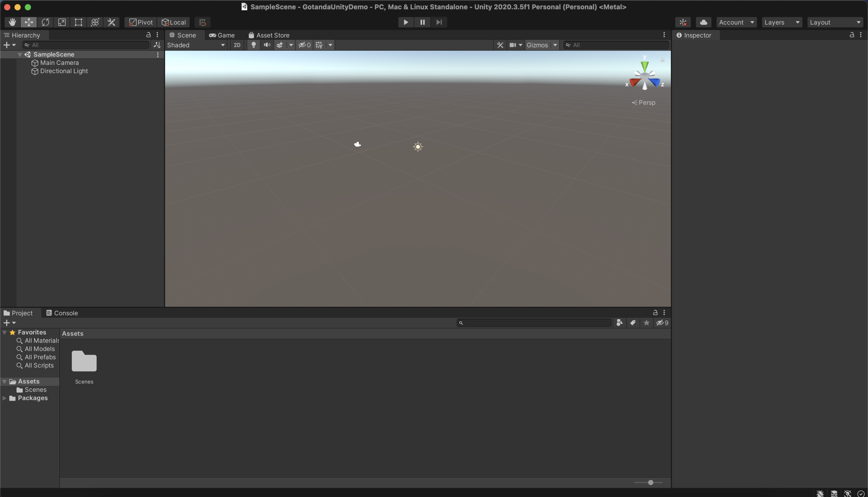The width and height of the screenshot is (868, 497).
Task: Select Main Camera in Hierarchy
Action: coord(59,63)
